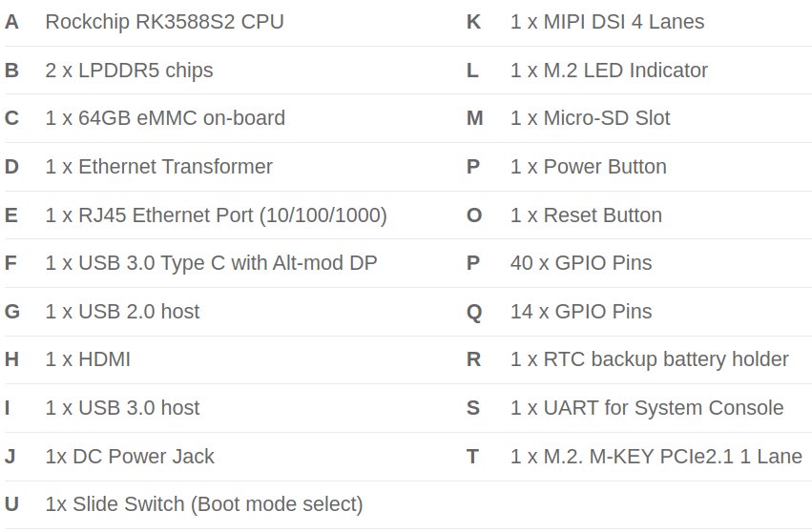Click the USB 2.0 host entry
This screenshot has width=812, height=532.
tap(122, 312)
